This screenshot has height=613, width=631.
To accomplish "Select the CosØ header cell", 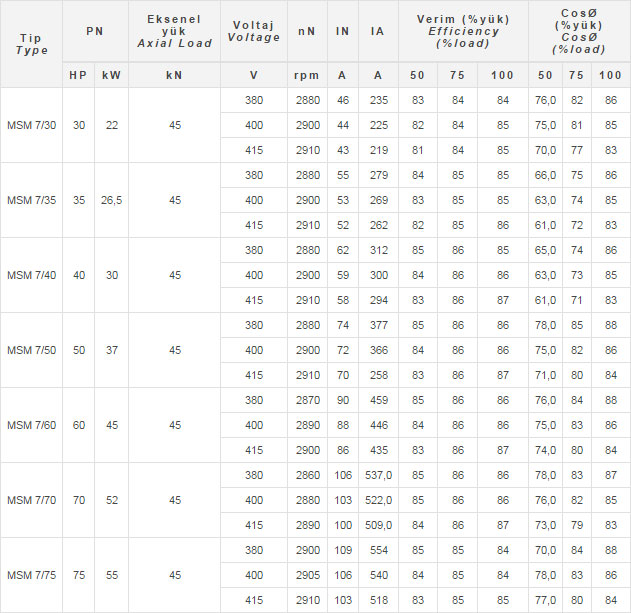I will [x=579, y=31].
